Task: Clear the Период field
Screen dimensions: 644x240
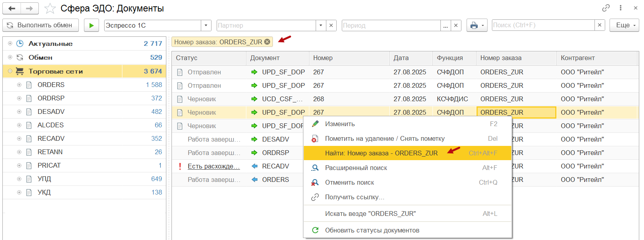Action: pos(456,25)
